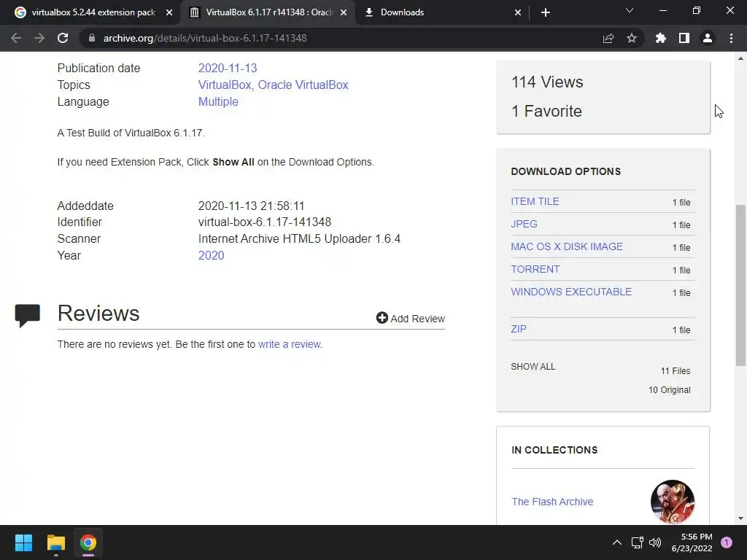This screenshot has width=747, height=560.
Task: Click the 114 Views text
Action: 547,82
